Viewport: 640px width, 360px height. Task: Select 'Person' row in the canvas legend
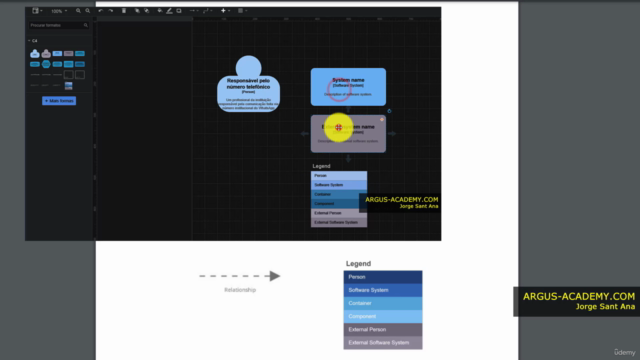[x=339, y=176]
